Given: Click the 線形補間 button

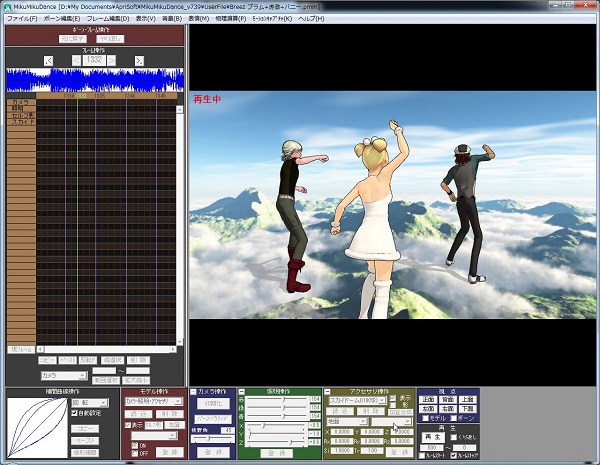Looking at the screenshot, I should 85,453.
